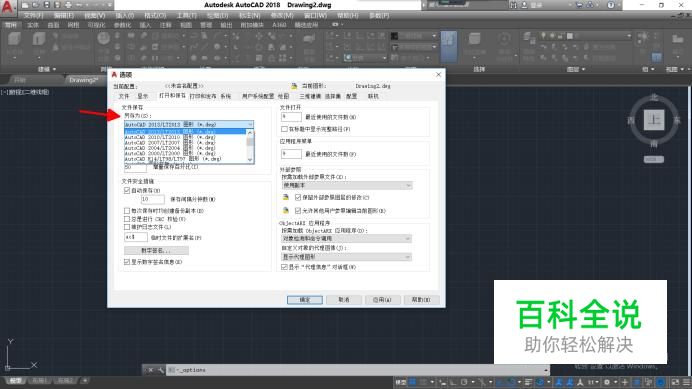Viewport: 692px width, 389px height.
Task: Click the 保存间隔分钟数 input field
Action: pos(152,199)
